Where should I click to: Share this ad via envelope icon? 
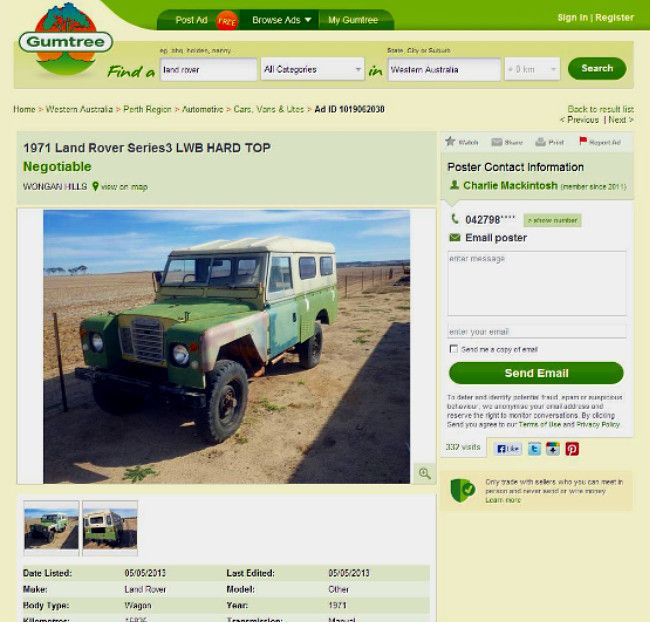(497, 142)
